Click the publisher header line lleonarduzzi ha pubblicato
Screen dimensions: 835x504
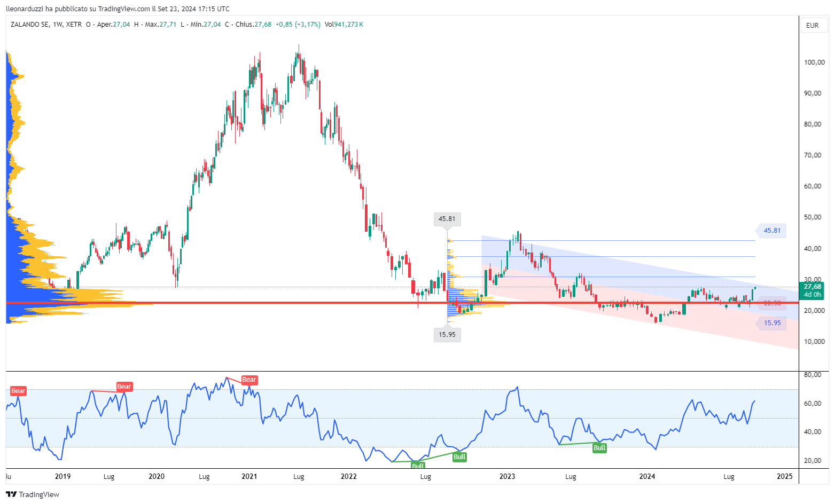tap(118, 9)
